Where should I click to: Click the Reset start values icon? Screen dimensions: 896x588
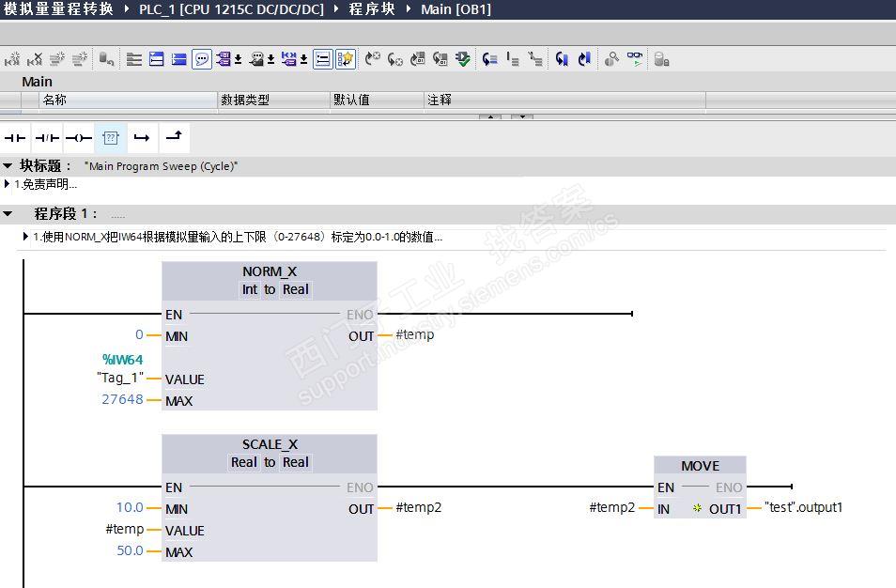pos(106,59)
